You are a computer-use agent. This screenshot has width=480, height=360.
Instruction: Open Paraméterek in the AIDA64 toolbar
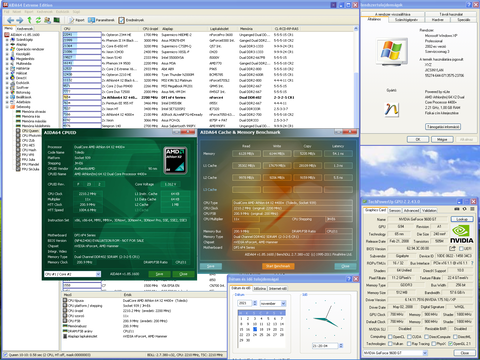click(101, 20)
